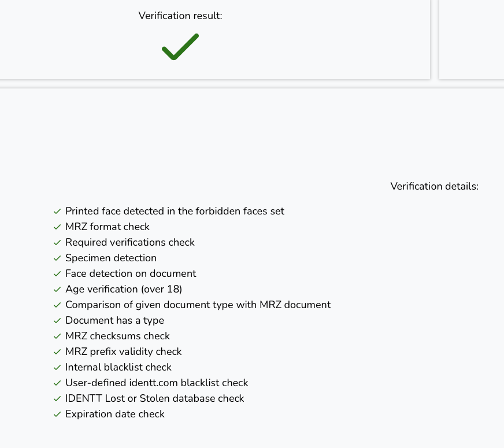Click the 'Comparison of given document type' entry text

pyautogui.click(x=198, y=305)
